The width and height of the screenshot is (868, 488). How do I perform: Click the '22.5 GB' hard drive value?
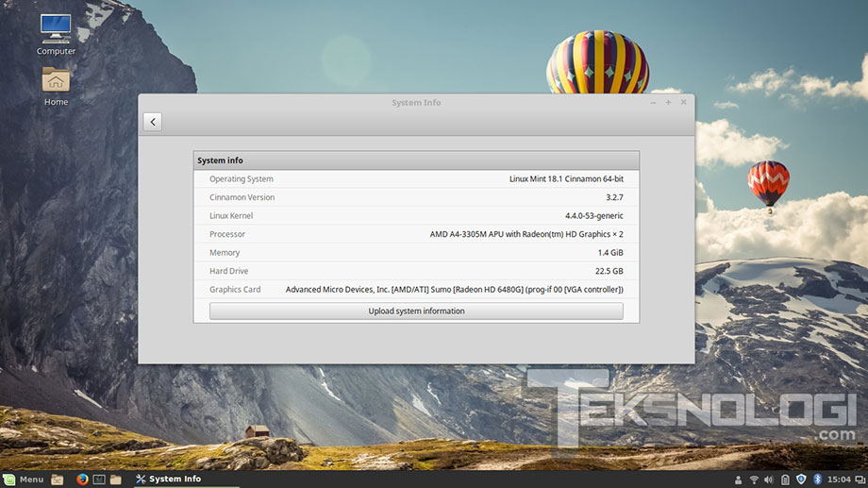click(x=609, y=271)
